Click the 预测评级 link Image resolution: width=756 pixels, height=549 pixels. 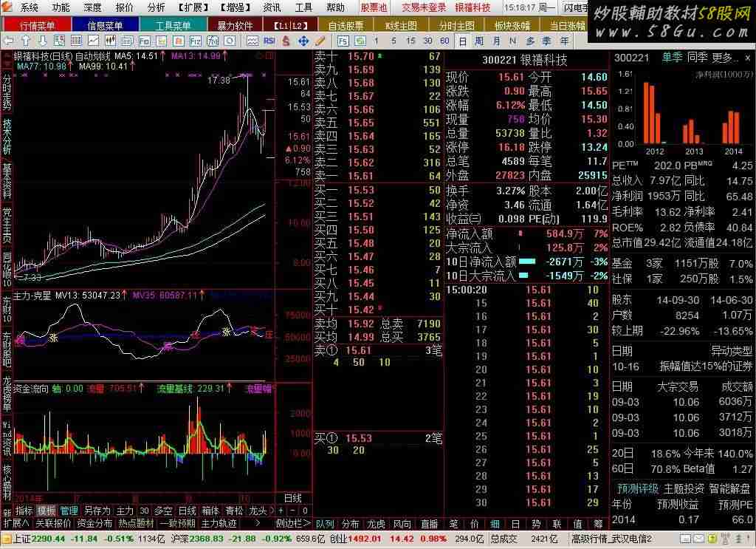point(637,488)
